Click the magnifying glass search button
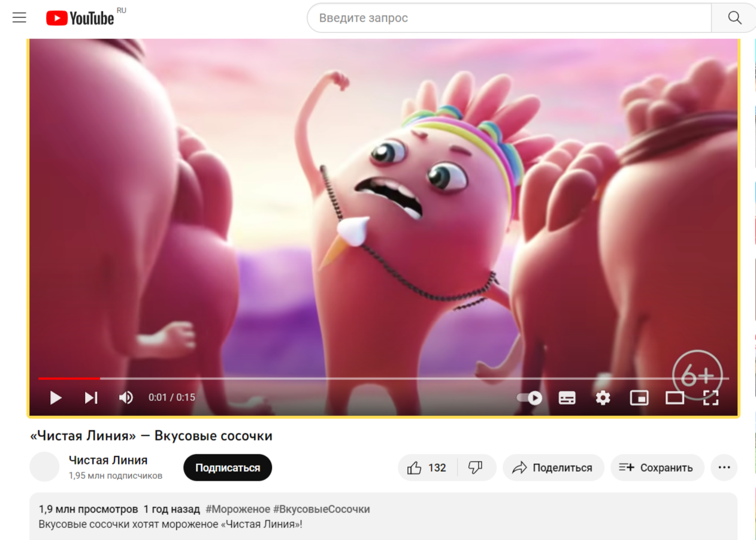 tap(734, 18)
